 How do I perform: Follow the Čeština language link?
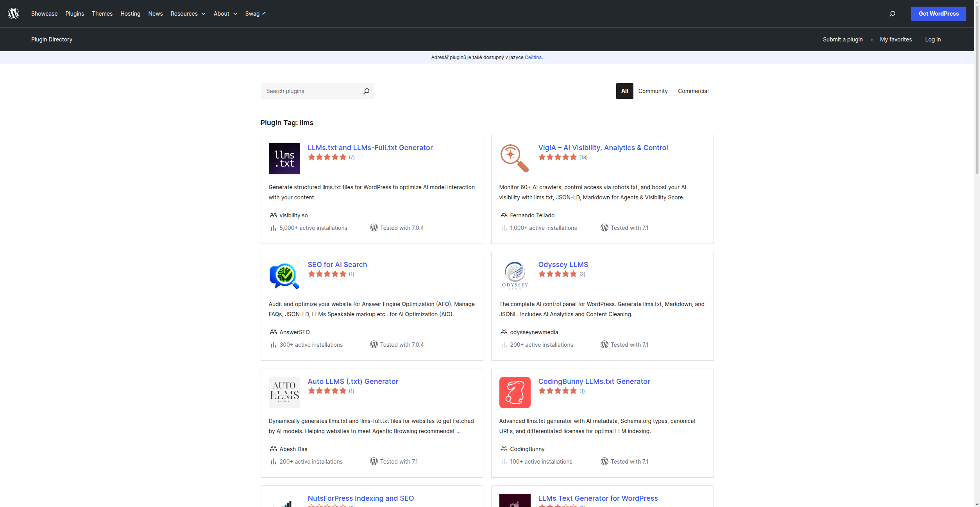point(533,57)
